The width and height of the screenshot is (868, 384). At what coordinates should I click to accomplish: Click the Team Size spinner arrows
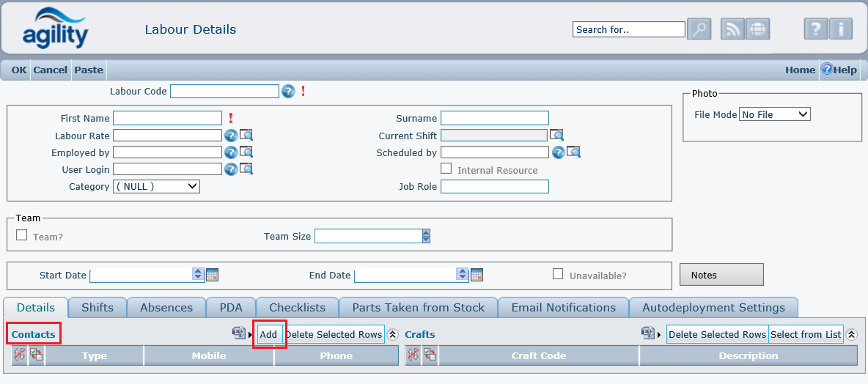point(426,236)
